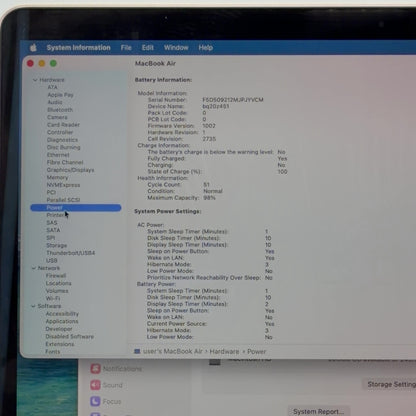Collapse the Hardware section
Viewport: 416px width, 416px height.
[35, 80]
